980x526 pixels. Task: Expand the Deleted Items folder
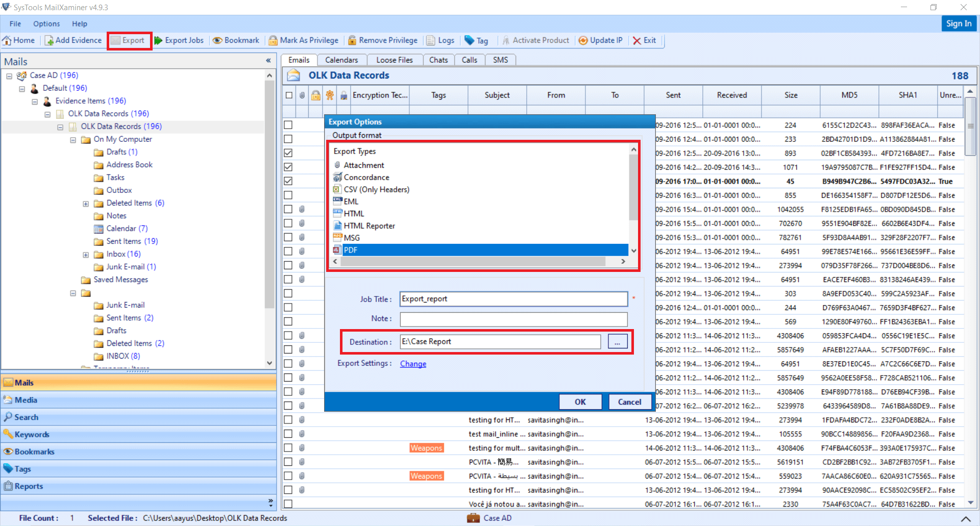pos(85,203)
